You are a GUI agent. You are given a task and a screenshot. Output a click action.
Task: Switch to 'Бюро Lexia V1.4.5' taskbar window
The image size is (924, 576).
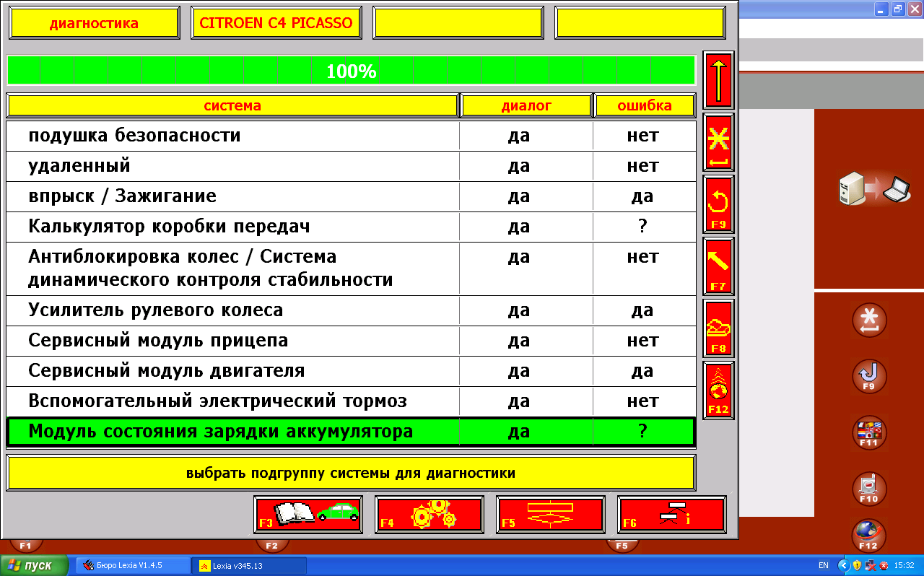tap(134, 565)
